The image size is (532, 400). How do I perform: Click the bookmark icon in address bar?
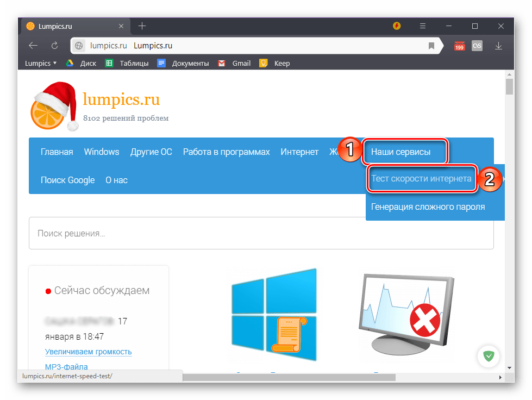[x=431, y=46]
